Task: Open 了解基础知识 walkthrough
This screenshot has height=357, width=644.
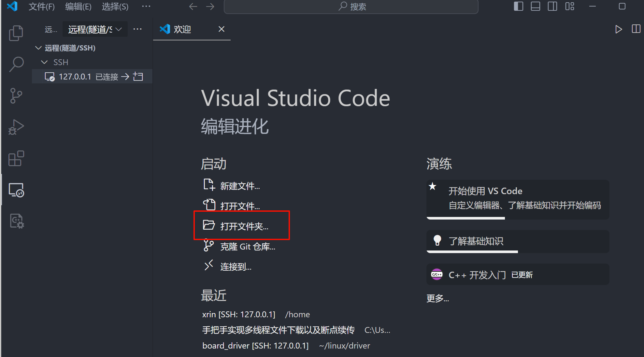Action: pos(518,241)
